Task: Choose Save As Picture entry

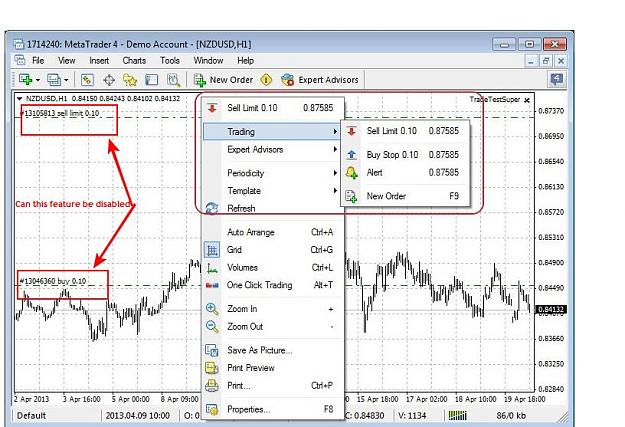Action: click(273, 350)
